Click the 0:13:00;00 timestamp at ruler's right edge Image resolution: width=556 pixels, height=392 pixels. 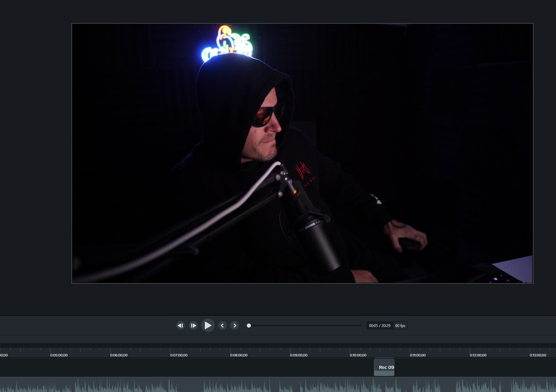[537, 354]
